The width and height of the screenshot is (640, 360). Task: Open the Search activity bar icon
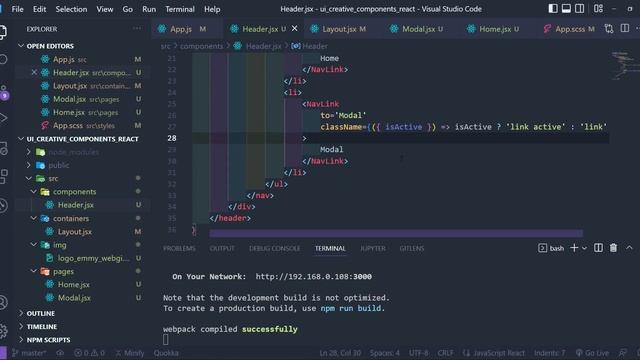tap(3, 60)
